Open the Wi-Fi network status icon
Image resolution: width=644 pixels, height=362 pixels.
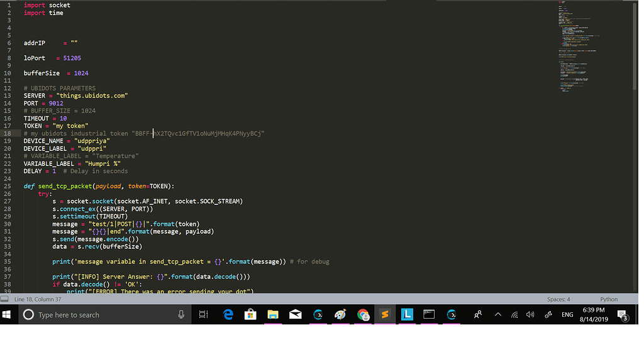(514, 314)
